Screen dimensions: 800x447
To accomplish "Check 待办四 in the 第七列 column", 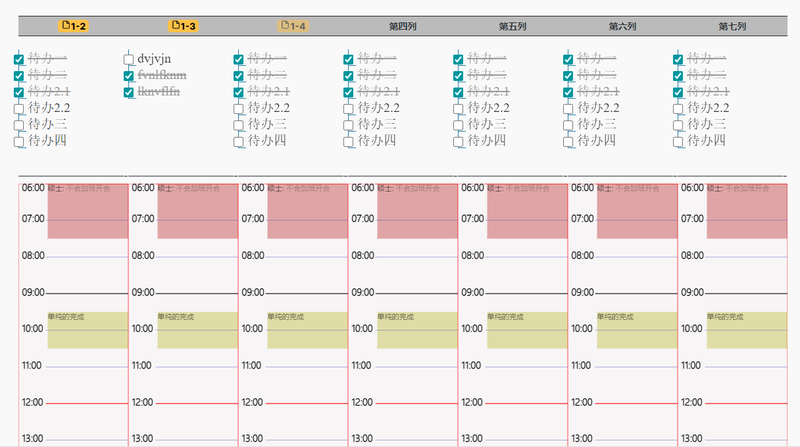I will tap(678, 141).
